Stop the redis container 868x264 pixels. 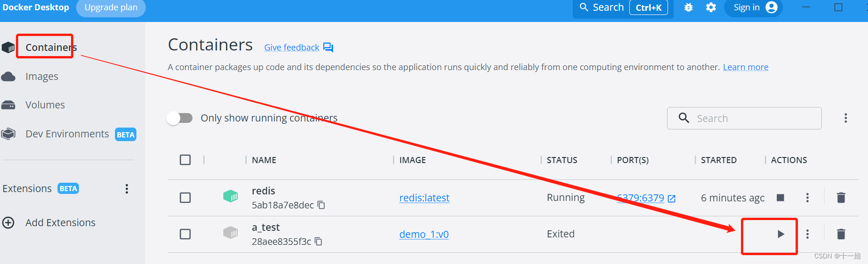(x=780, y=198)
